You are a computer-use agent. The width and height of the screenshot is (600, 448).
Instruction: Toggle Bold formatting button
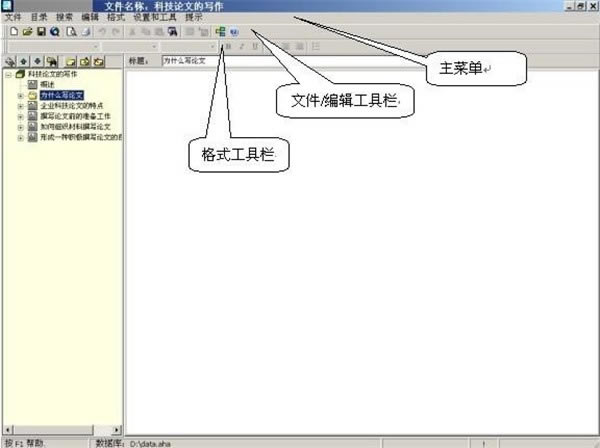pyautogui.click(x=228, y=47)
